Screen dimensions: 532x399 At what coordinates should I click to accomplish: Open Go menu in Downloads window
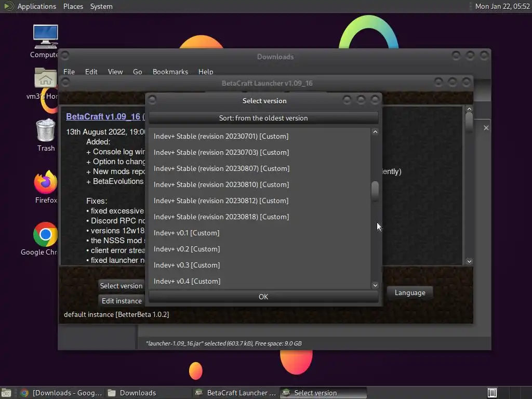pos(137,72)
